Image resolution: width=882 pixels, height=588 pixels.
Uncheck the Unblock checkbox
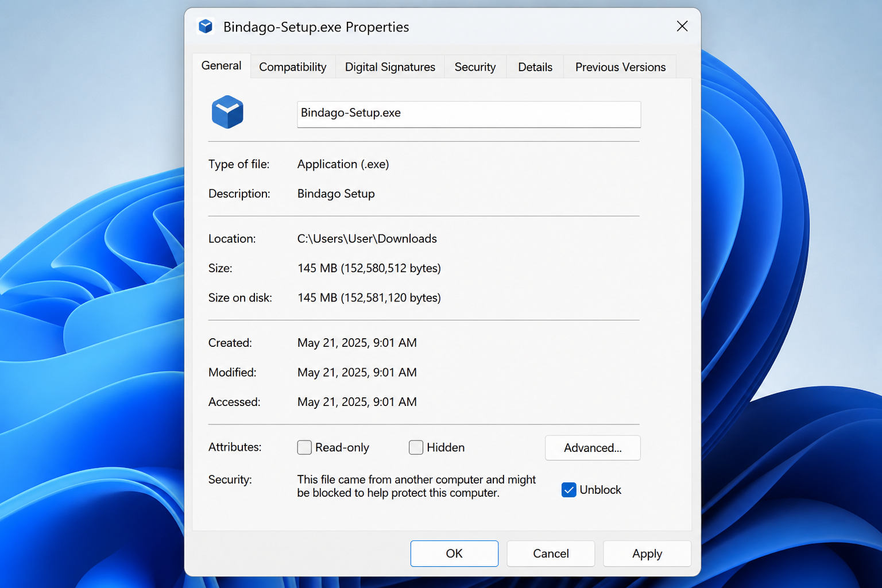568,490
